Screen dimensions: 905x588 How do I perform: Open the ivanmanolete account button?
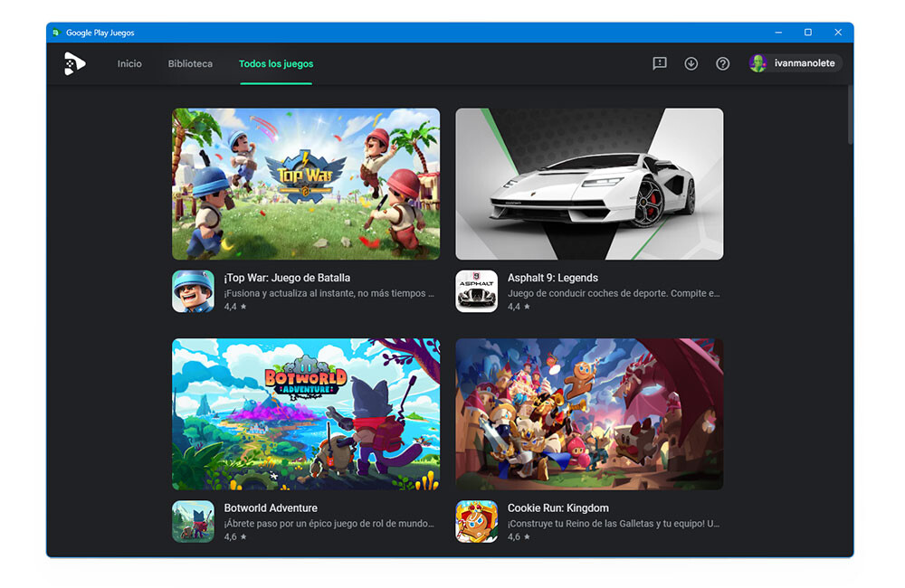pos(795,63)
